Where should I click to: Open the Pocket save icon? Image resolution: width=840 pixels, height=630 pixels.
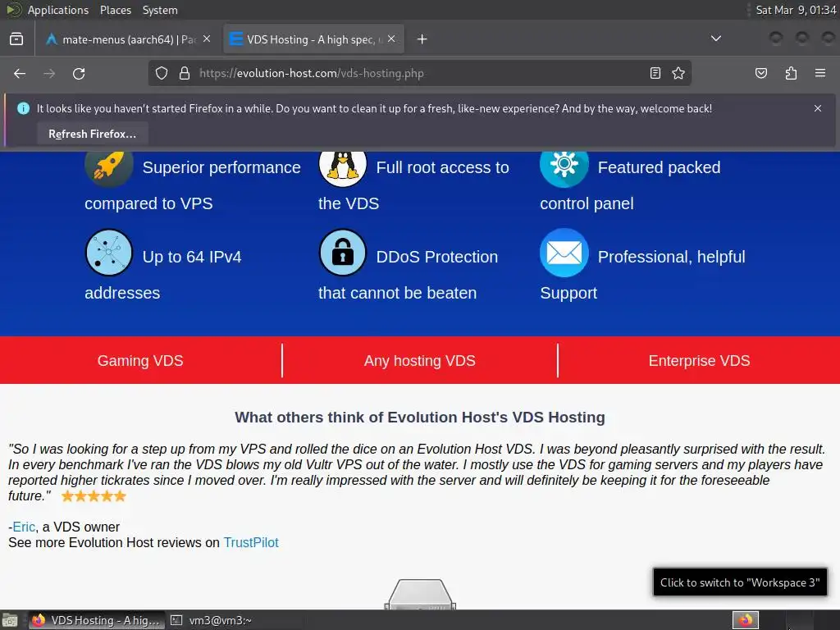click(x=760, y=73)
